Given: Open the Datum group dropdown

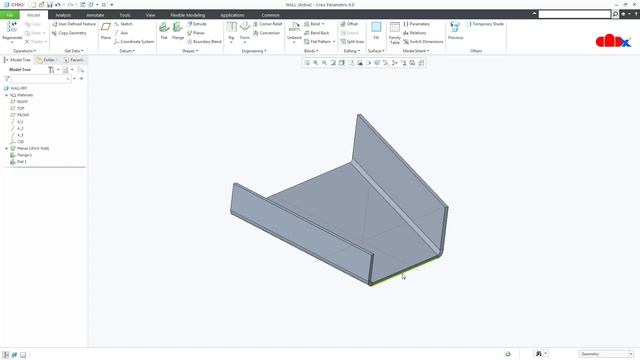Looking at the screenshot, I should point(127,51).
